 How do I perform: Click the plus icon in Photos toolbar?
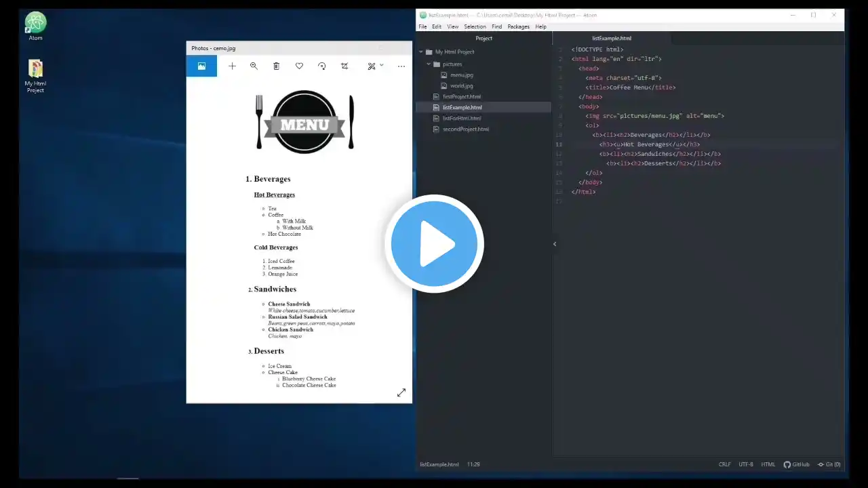click(x=232, y=66)
